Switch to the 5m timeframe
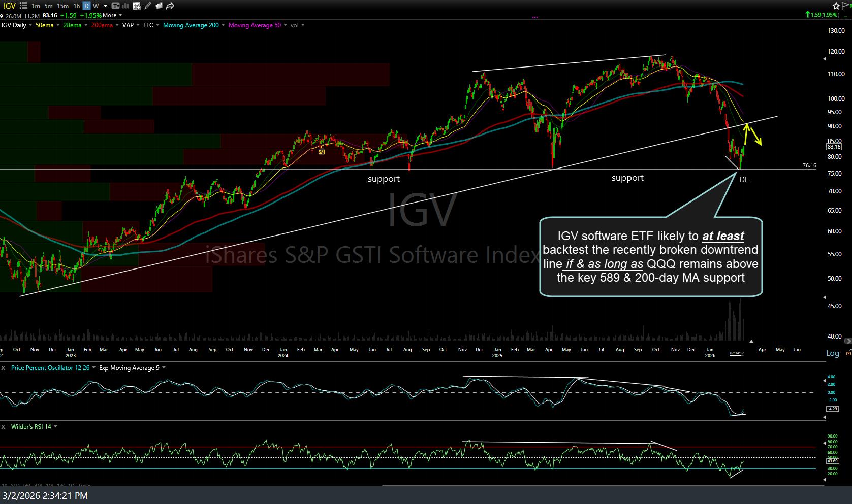 [x=48, y=6]
